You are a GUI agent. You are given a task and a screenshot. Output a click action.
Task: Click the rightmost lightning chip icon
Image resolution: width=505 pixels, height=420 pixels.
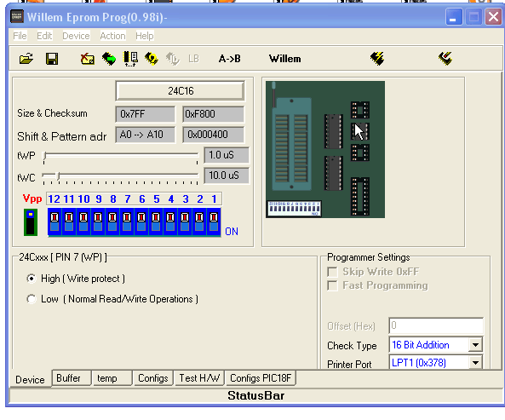click(x=445, y=58)
